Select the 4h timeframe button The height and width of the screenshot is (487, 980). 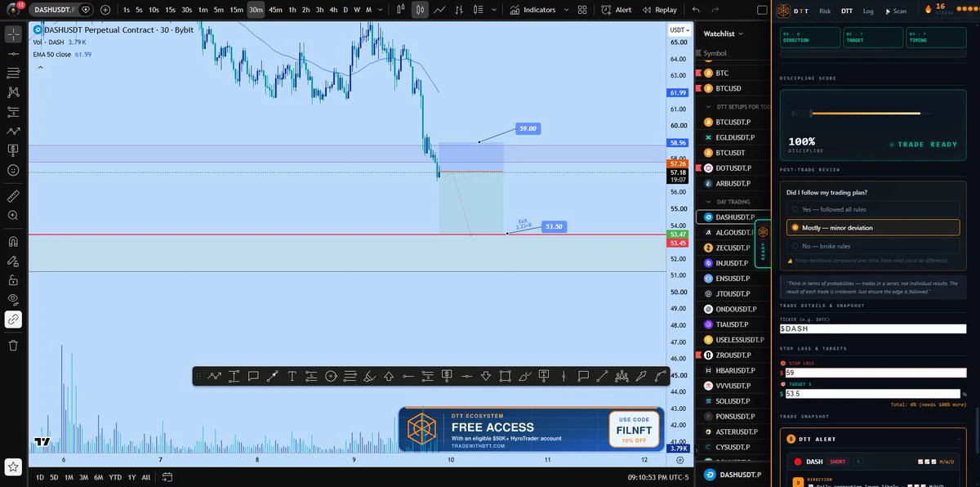(x=332, y=10)
